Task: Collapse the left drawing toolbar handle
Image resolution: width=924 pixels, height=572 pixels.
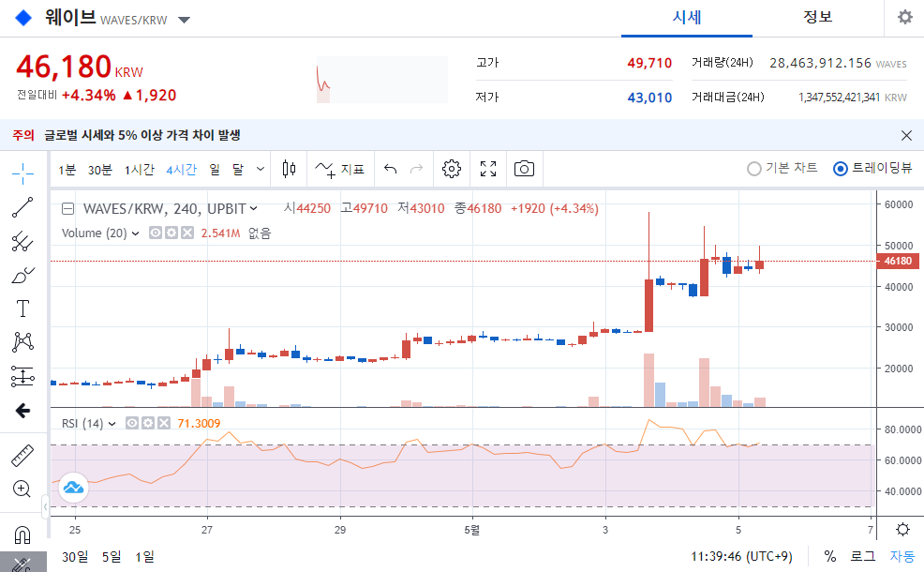Action: [45, 506]
